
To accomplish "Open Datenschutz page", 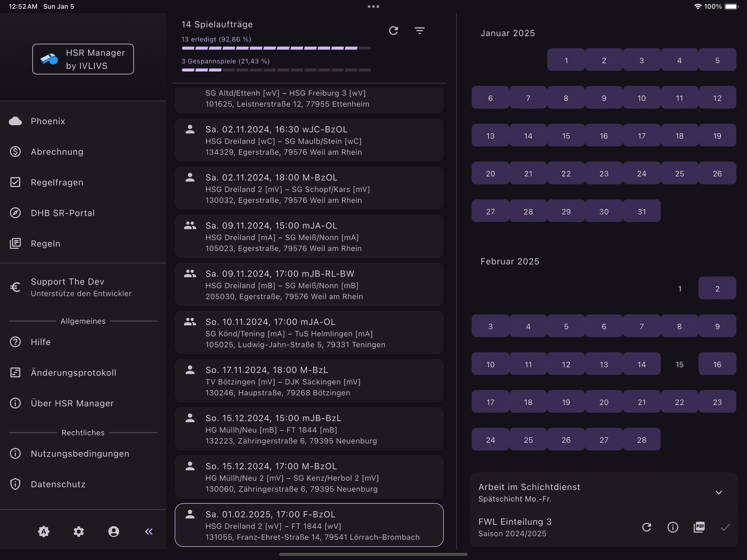I will (x=83, y=484).
